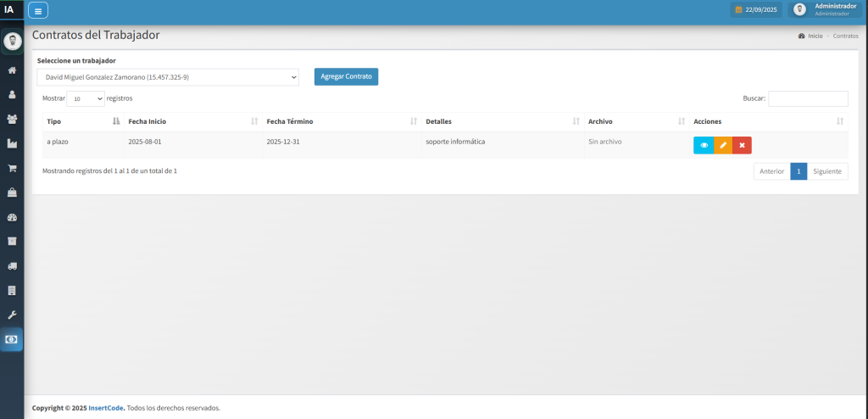Open the wrench tools icon in sidebar
Viewport: 868px width, 419px height.
pyautogui.click(x=12, y=315)
